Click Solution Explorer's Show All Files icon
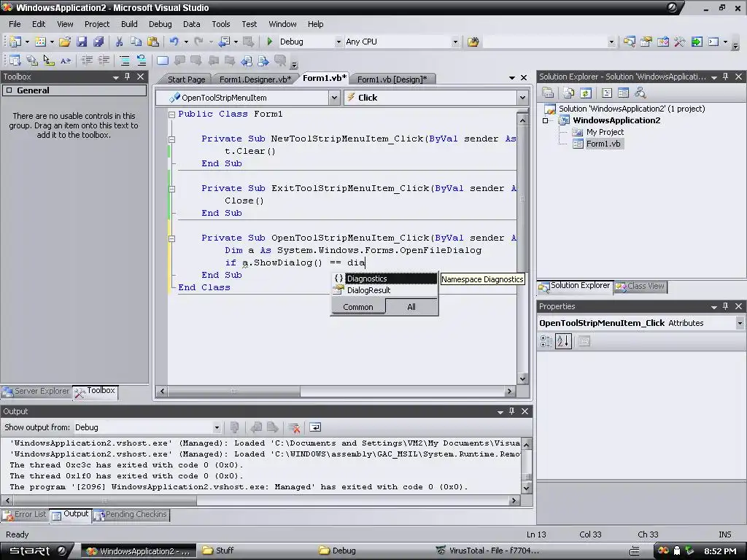747x560 pixels. (568, 93)
